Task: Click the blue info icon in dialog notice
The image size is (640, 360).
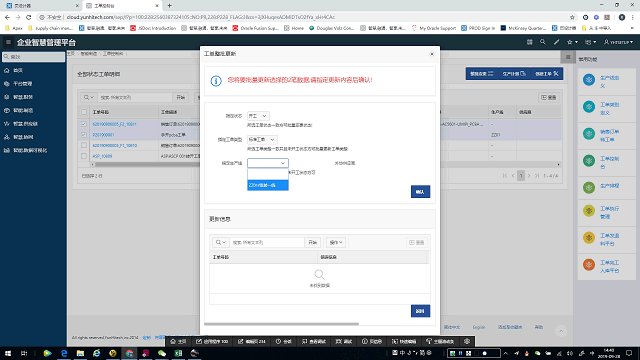Action: coord(216,81)
